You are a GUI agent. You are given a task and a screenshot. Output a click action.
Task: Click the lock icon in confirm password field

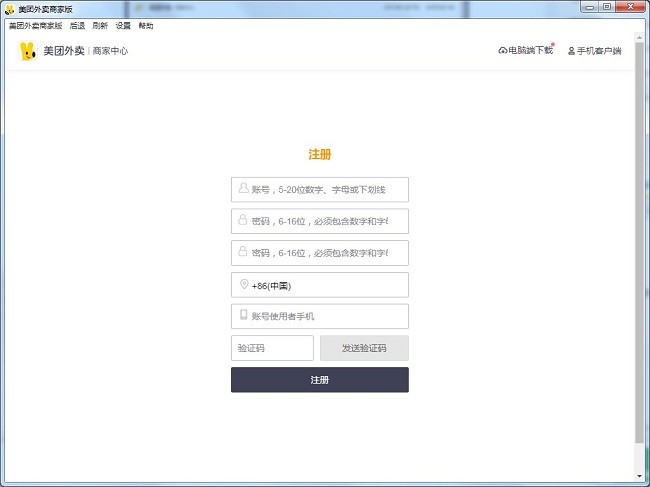click(x=243, y=253)
